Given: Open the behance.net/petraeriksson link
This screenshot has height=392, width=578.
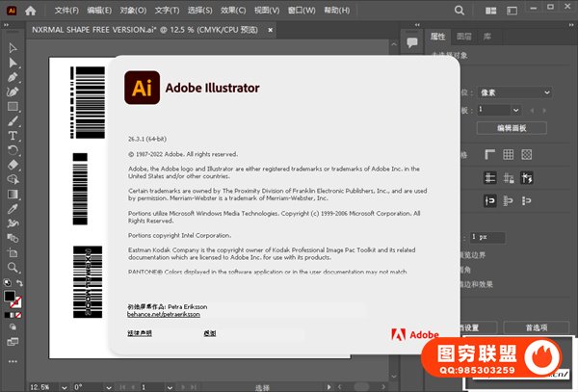Looking at the screenshot, I should [166, 315].
